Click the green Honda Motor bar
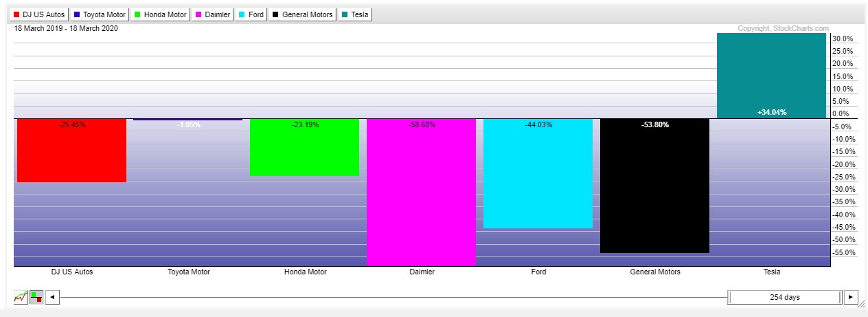Screen dimensions: 868x317 pos(305,147)
